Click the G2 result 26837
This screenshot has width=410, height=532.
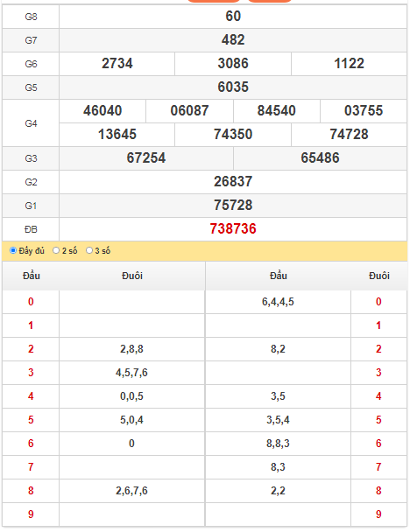pos(233,181)
